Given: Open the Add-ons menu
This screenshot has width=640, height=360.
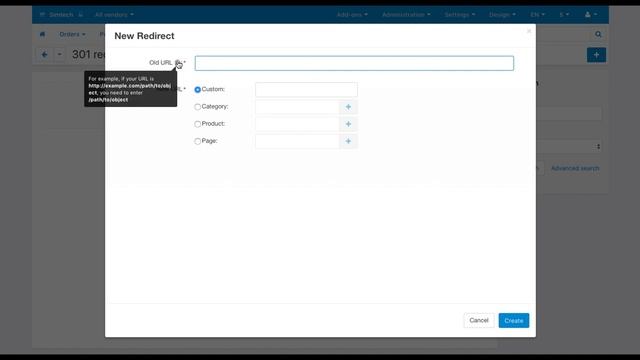Looking at the screenshot, I should tap(352, 15).
